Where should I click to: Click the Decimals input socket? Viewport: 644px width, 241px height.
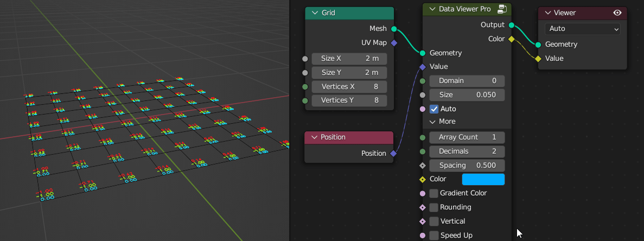tap(423, 151)
